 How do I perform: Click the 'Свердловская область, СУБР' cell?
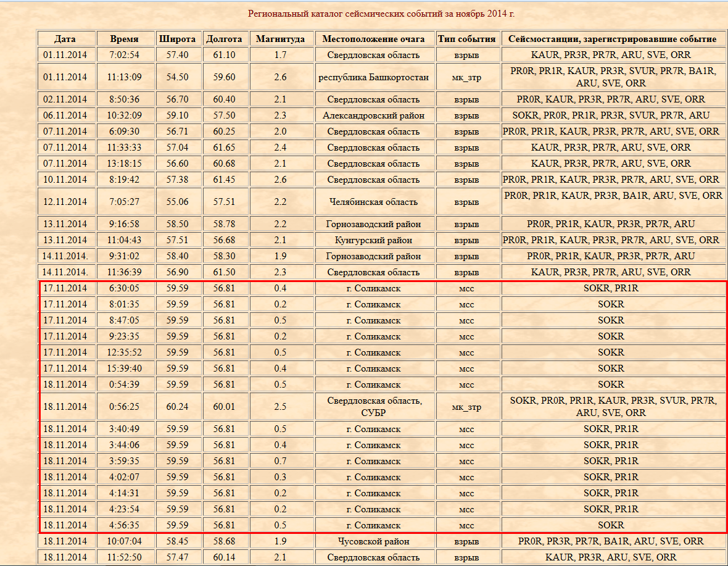373,407
